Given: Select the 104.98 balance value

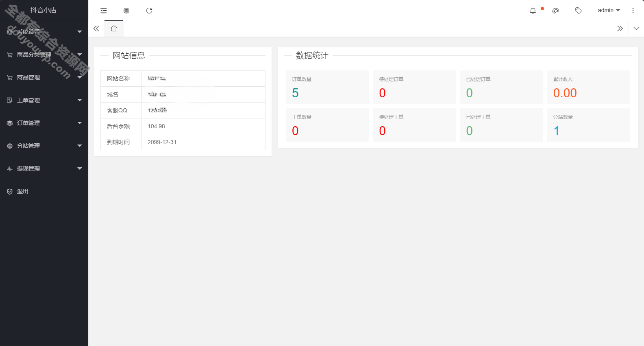Looking at the screenshot, I should coord(156,126).
